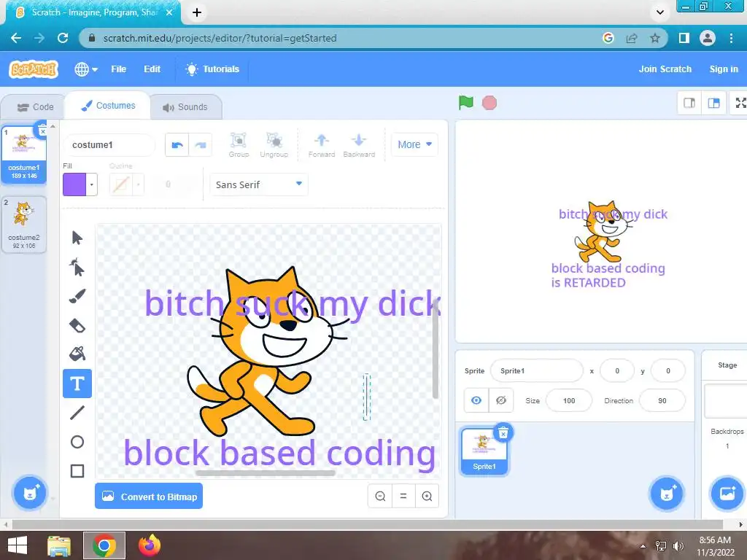Move selection Backward one layer
747x560 pixels.
(x=359, y=145)
